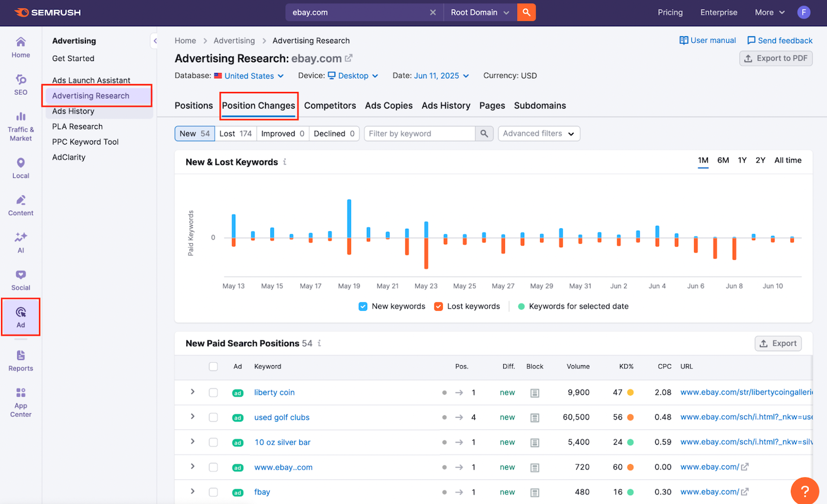Clear the ebay.com search field
This screenshot has height=504, width=827.
click(x=433, y=12)
